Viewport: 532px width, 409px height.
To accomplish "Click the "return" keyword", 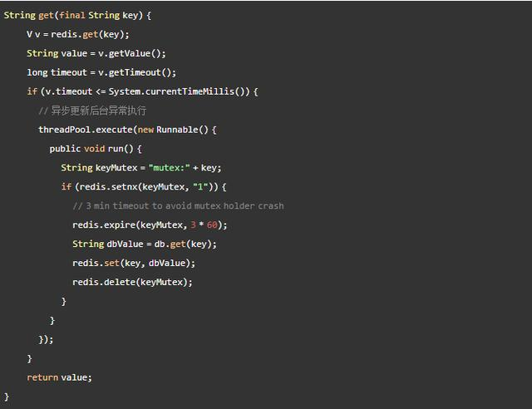I will 42,377.
